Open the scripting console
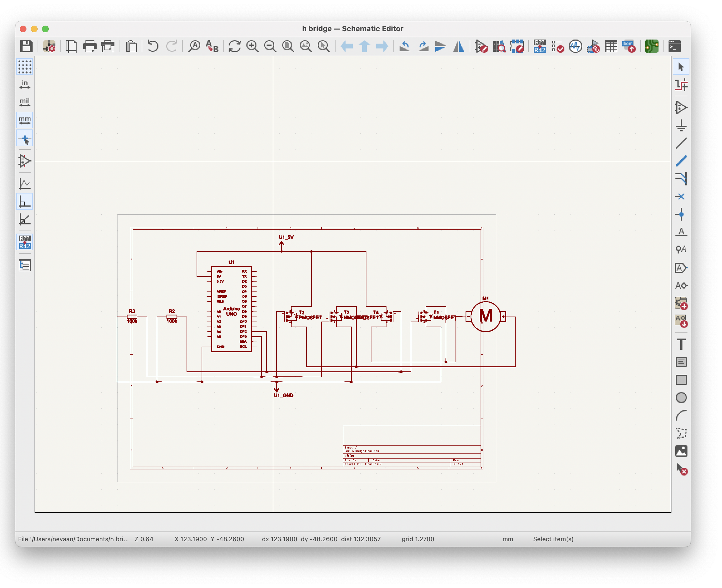Image resolution: width=722 pixels, height=588 pixels. [674, 46]
